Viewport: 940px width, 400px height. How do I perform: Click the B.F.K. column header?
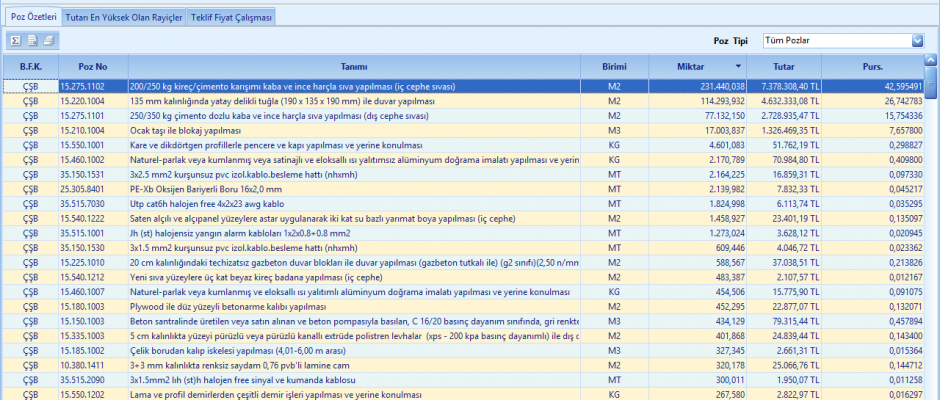pos(30,66)
